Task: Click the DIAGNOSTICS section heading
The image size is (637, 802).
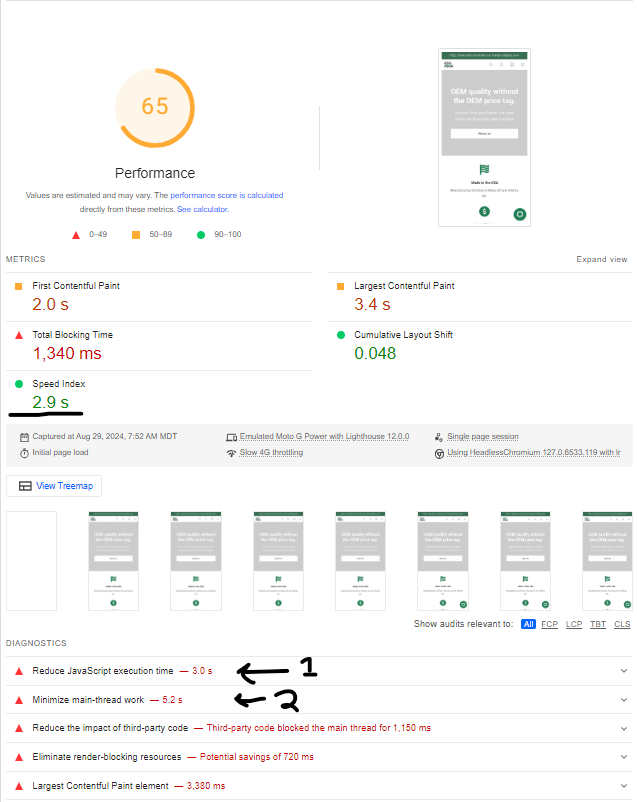Action: [36, 643]
